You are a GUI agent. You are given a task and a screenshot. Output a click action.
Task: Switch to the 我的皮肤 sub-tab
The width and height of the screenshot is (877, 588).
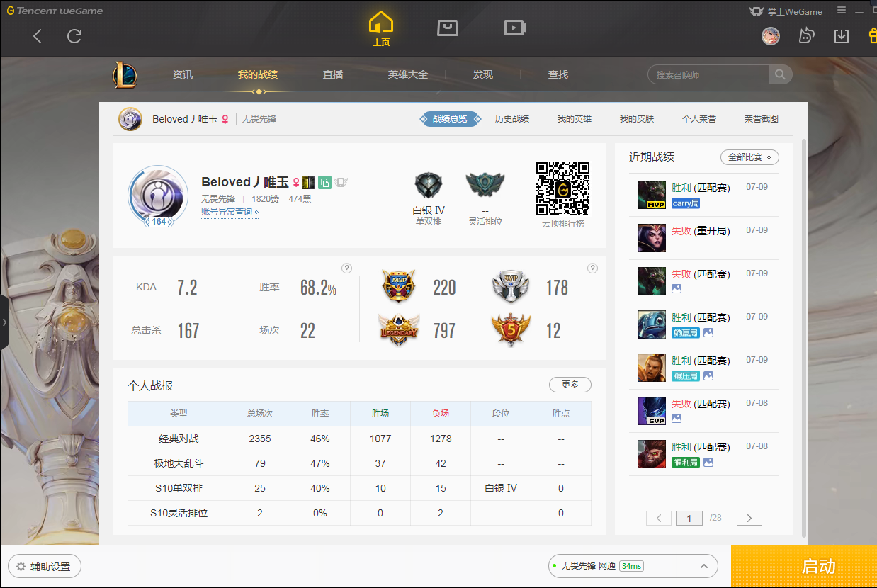coord(637,119)
